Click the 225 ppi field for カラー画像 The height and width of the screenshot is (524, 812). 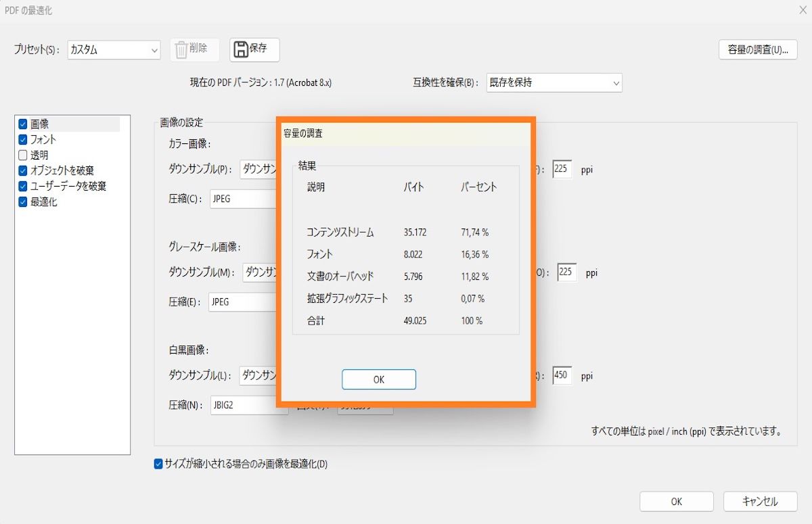point(562,169)
